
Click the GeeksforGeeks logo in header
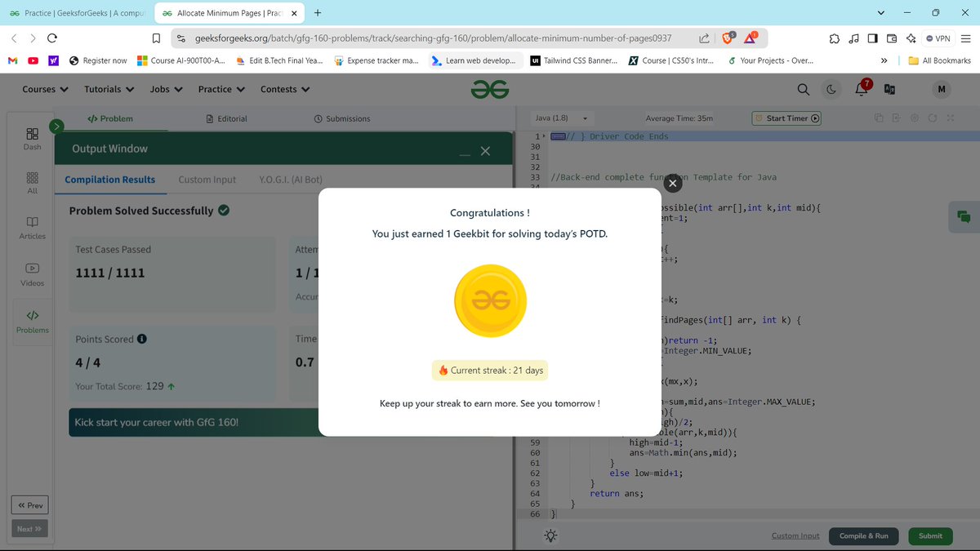[490, 89]
